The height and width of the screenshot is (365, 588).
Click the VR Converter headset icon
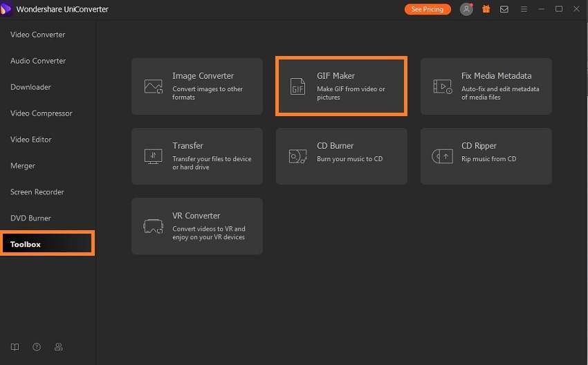(153, 226)
